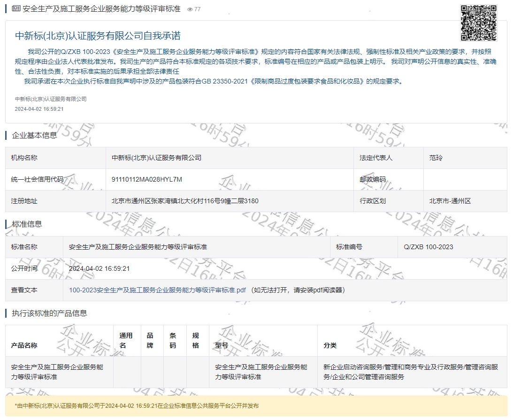Click the 规格 column header
This screenshot has width=513, height=420.
[198, 341]
